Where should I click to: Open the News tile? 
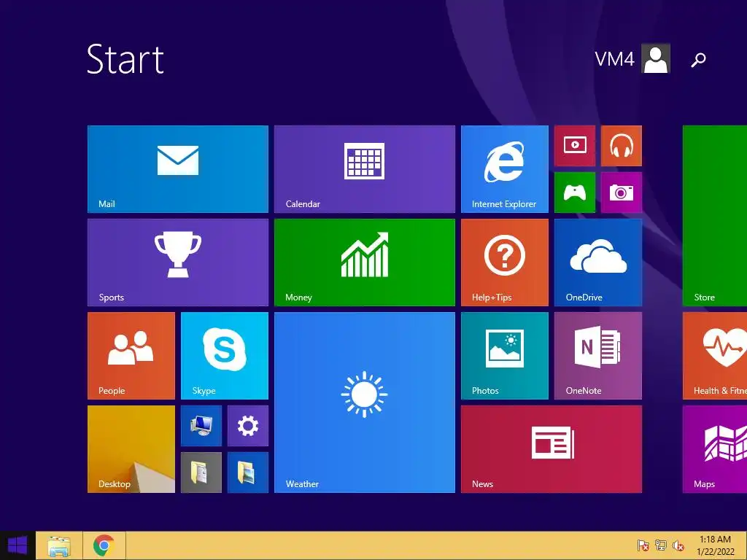pyautogui.click(x=551, y=449)
